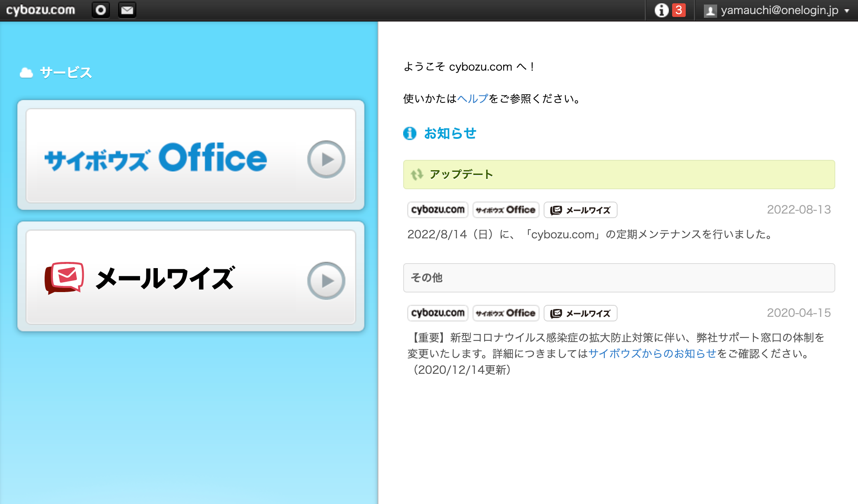Click サイボウズ Office tag in 2020-04-15 notice
The height and width of the screenshot is (504, 858).
point(506,313)
